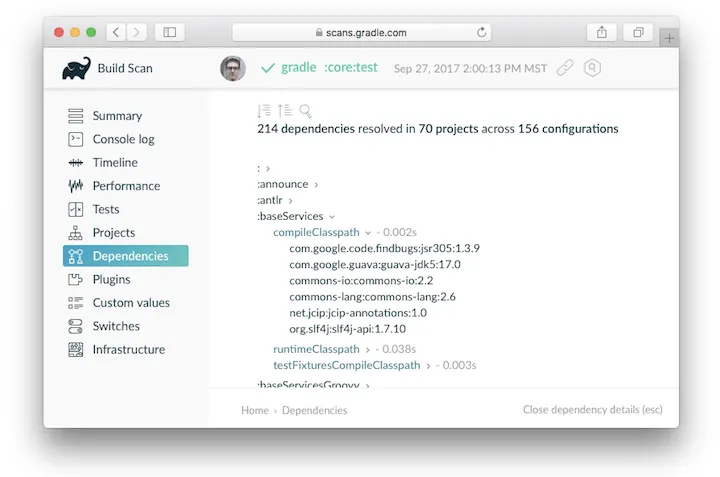Click the scans.gradle.com address bar
The height and width of the screenshot is (477, 720).
362,33
